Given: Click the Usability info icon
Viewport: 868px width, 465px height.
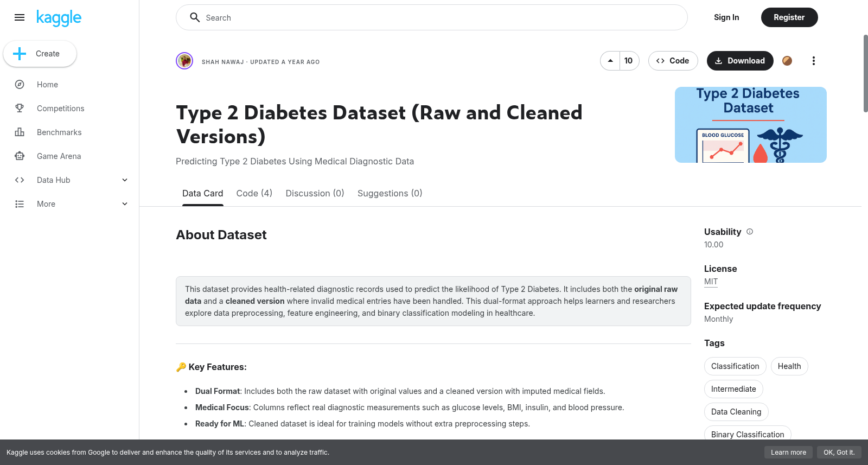Looking at the screenshot, I should coord(750,232).
